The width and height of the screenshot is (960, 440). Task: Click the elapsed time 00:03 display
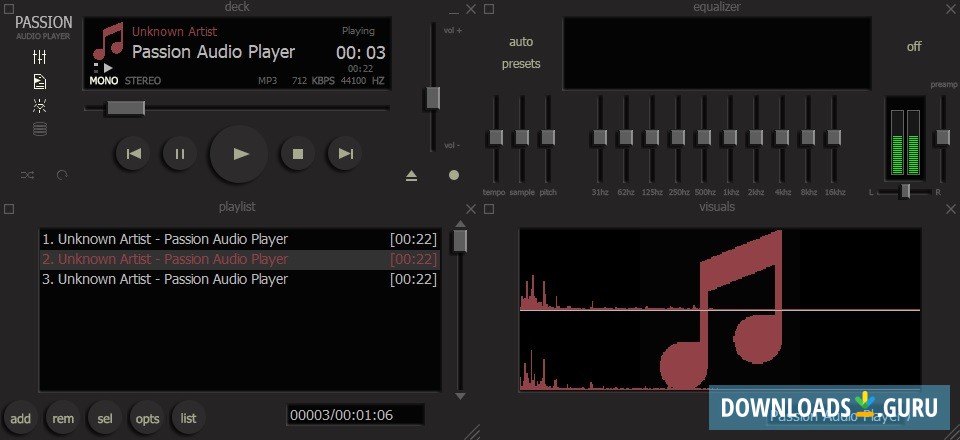361,53
